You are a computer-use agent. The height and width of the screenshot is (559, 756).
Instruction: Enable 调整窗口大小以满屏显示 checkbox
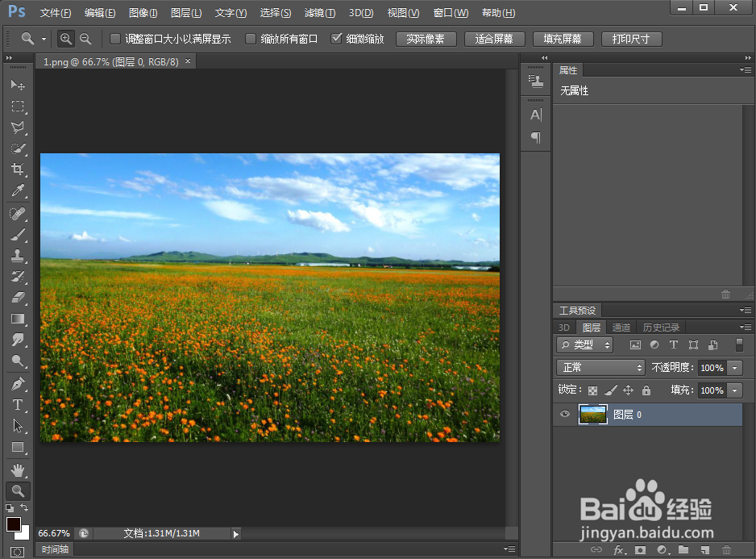pos(115,39)
